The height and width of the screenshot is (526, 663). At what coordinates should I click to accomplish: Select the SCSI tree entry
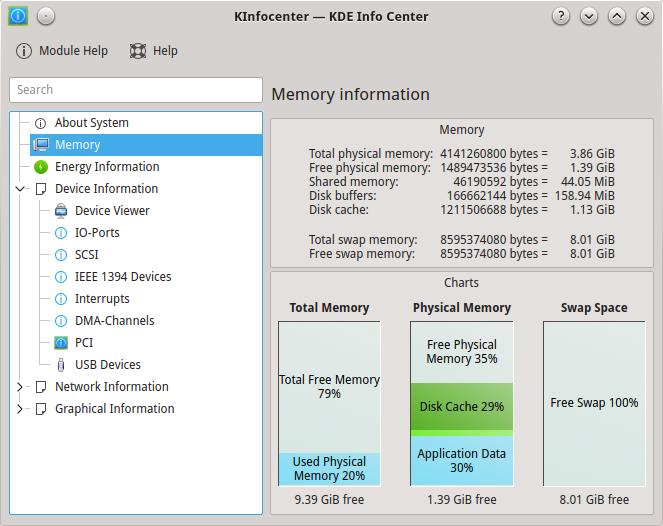click(x=86, y=255)
